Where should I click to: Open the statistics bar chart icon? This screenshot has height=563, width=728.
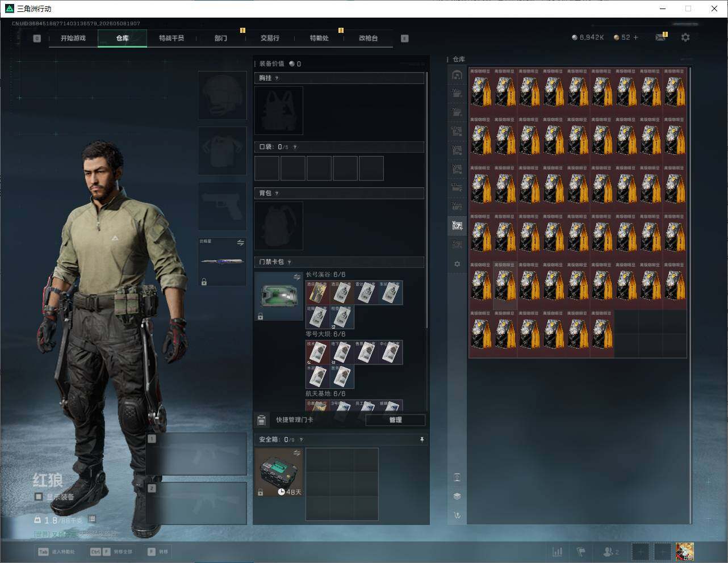point(558,552)
